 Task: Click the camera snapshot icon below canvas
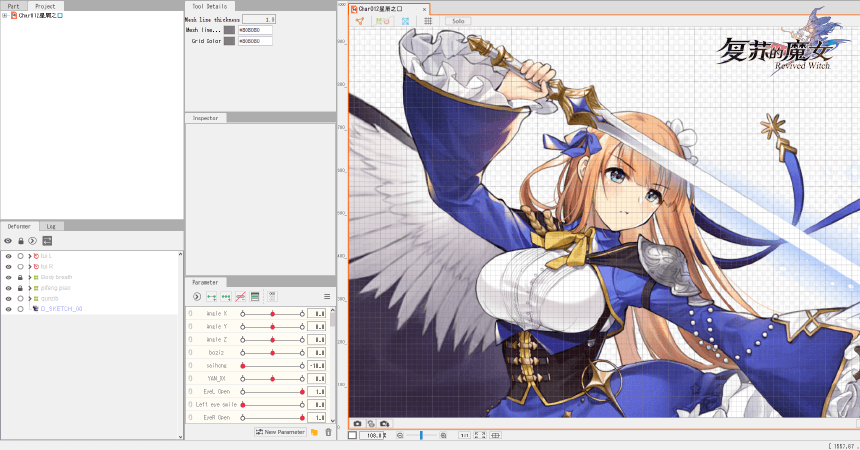358,424
